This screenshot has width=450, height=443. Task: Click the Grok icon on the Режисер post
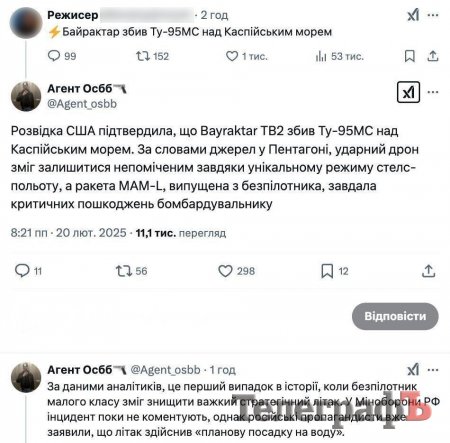tap(413, 15)
